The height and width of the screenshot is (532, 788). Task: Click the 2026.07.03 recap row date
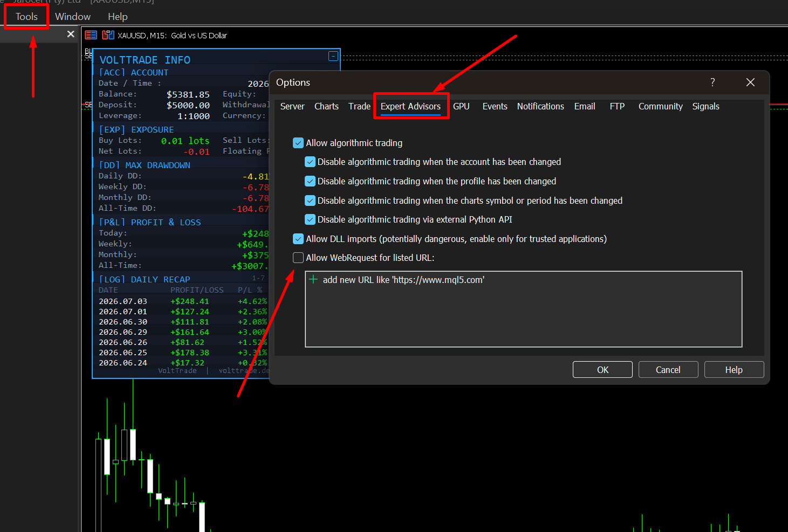(x=123, y=301)
